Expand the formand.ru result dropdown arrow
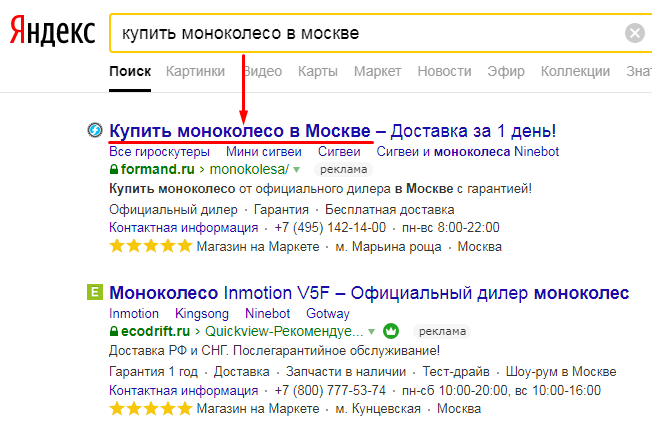This screenshot has height=428, width=652. click(296, 170)
